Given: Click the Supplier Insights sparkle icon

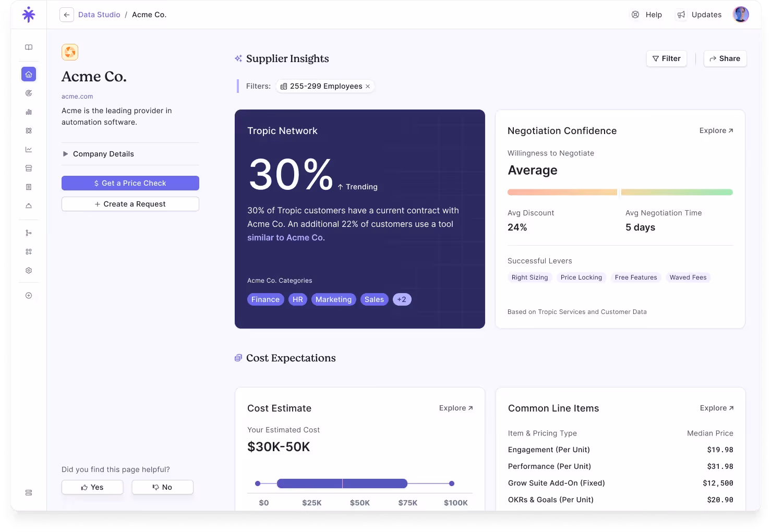Looking at the screenshot, I should [238, 58].
